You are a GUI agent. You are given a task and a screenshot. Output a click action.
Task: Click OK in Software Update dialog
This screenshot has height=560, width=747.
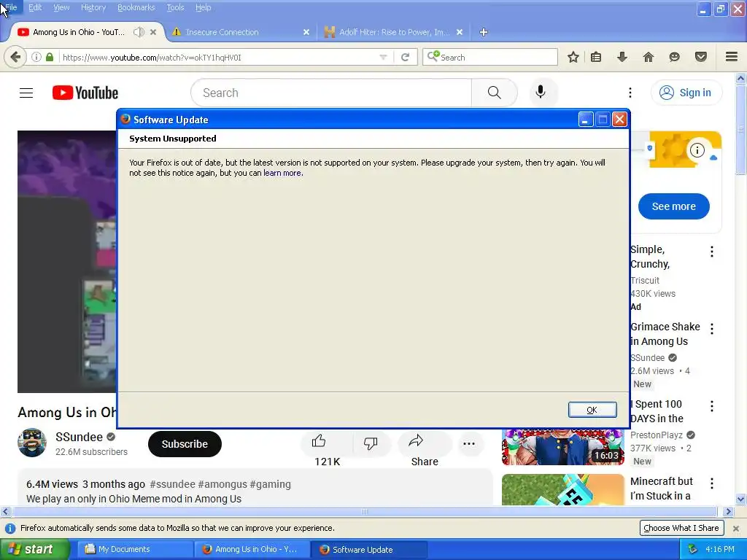[x=592, y=410]
